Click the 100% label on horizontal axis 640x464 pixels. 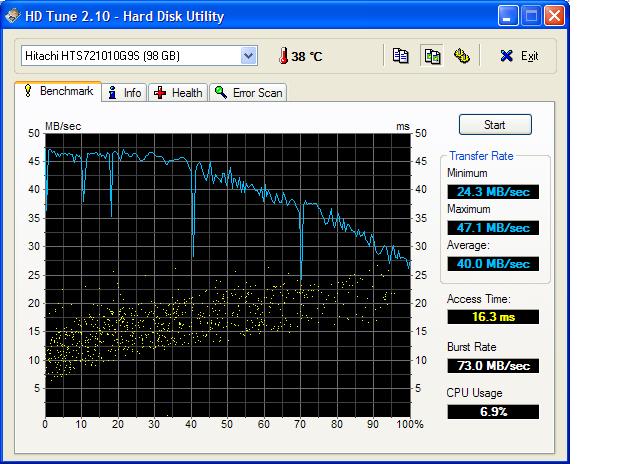[x=410, y=424]
